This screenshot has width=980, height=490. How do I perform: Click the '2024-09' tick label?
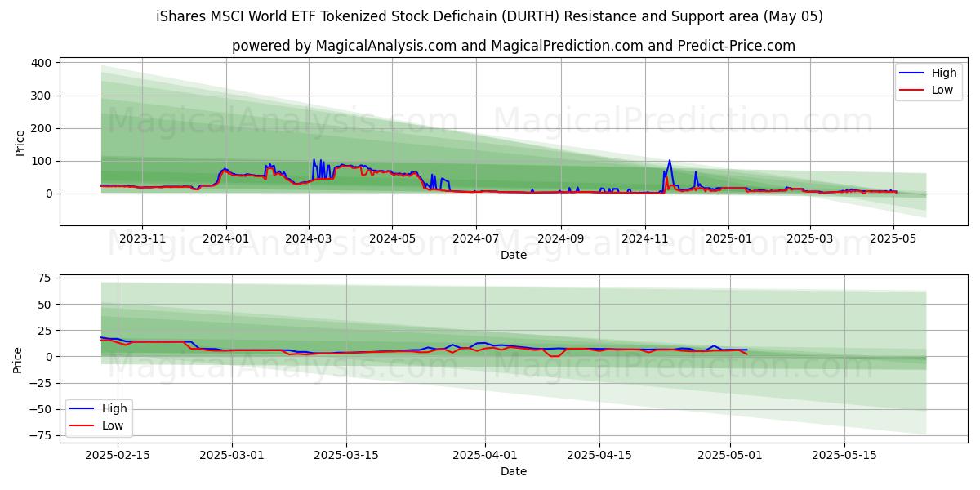560,238
